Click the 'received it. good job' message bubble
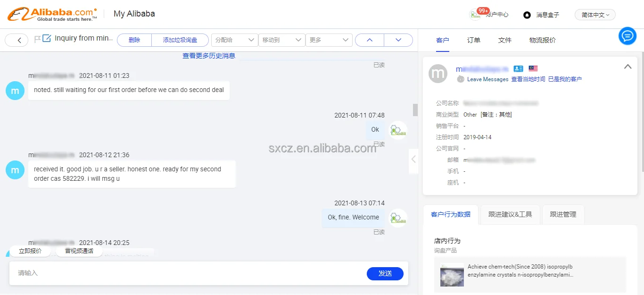644x295 pixels. tap(132, 174)
